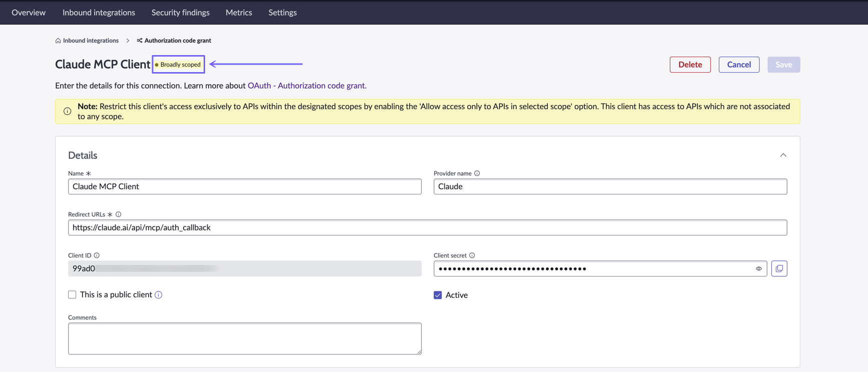The height and width of the screenshot is (372, 868).
Task: Click the Details section heading
Action: pos(83,155)
